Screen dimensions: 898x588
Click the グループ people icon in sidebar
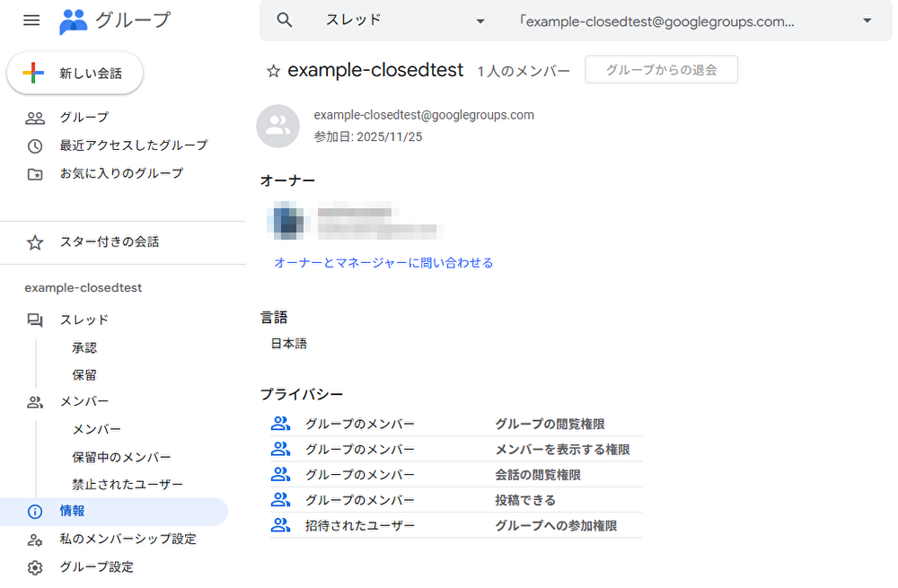coord(35,118)
